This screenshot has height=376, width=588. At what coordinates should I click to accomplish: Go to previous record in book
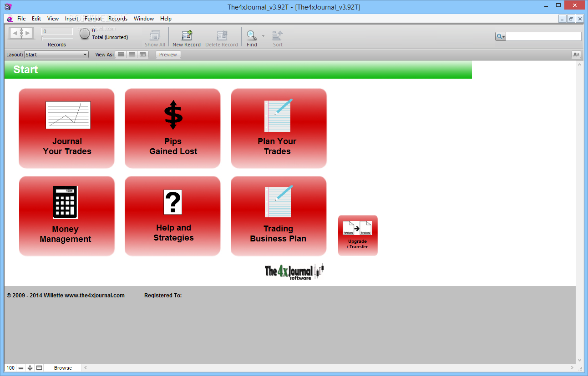(15, 33)
